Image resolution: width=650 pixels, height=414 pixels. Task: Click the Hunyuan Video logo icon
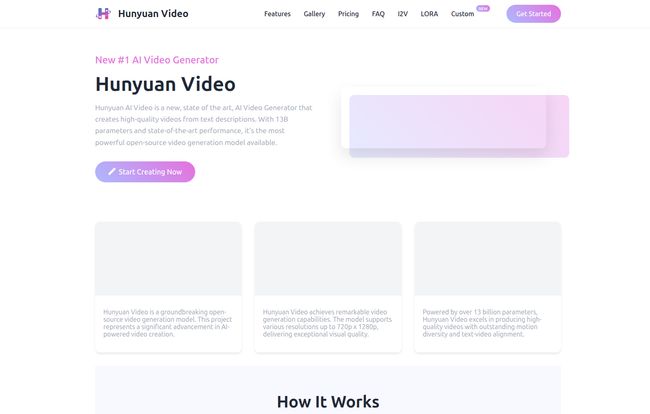[x=103, y=14]
